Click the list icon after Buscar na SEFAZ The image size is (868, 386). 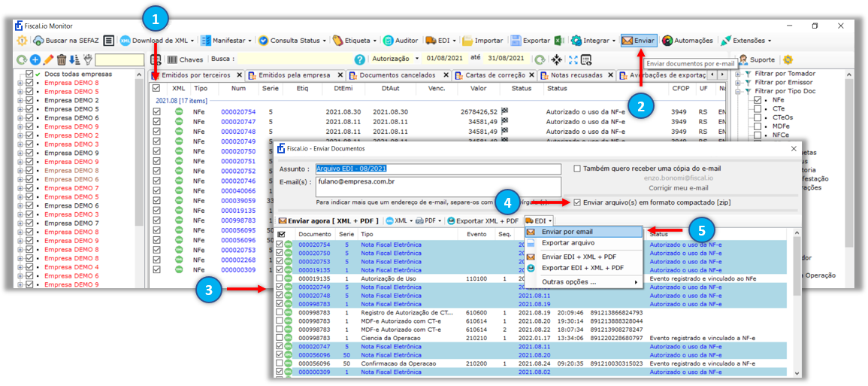point(109,41)
